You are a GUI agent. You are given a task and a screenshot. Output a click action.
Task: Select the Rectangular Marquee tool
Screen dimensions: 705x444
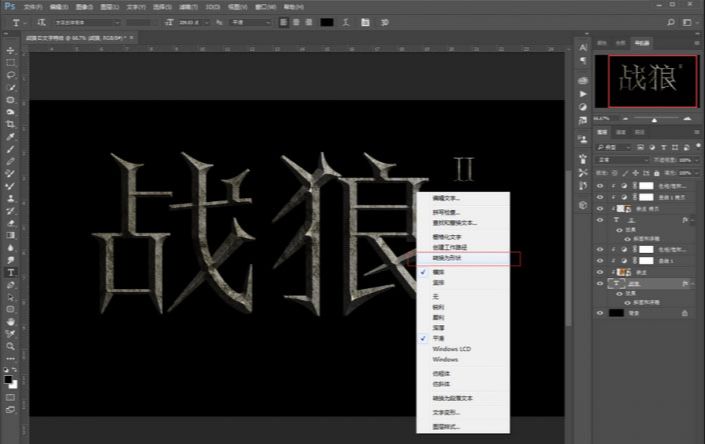point(10,62)
